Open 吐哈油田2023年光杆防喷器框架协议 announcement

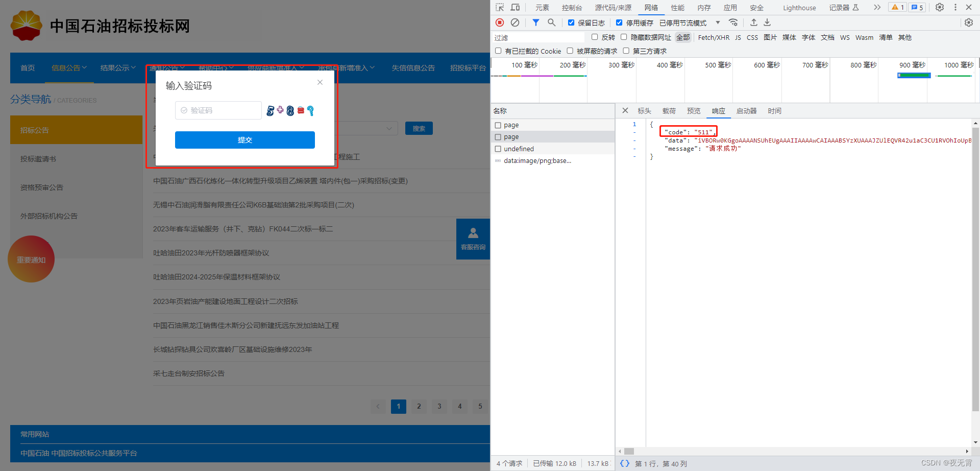point(211,253)
